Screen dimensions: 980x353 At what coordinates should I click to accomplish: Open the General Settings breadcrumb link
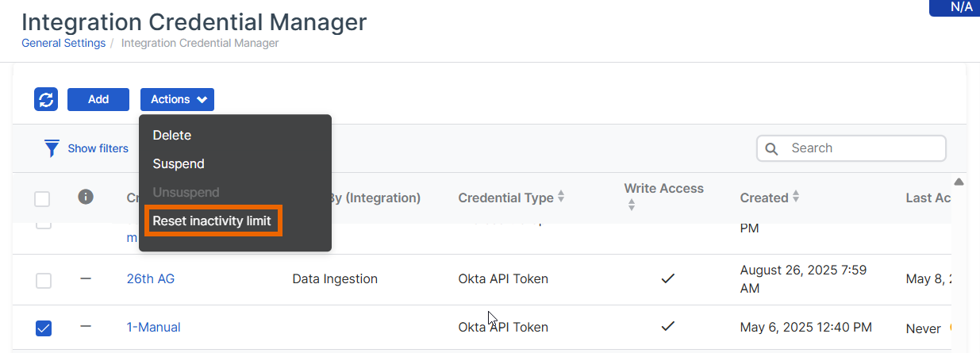click(63, 43)
